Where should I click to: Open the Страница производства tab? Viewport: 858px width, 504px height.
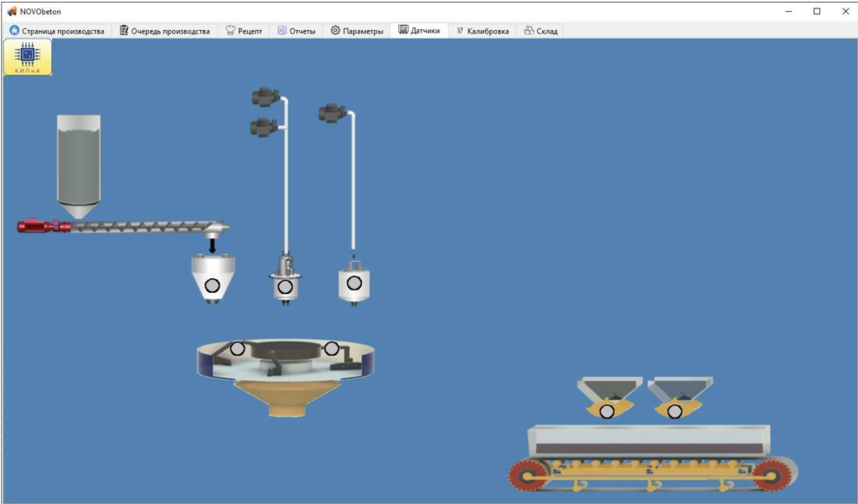pos(57,31)
